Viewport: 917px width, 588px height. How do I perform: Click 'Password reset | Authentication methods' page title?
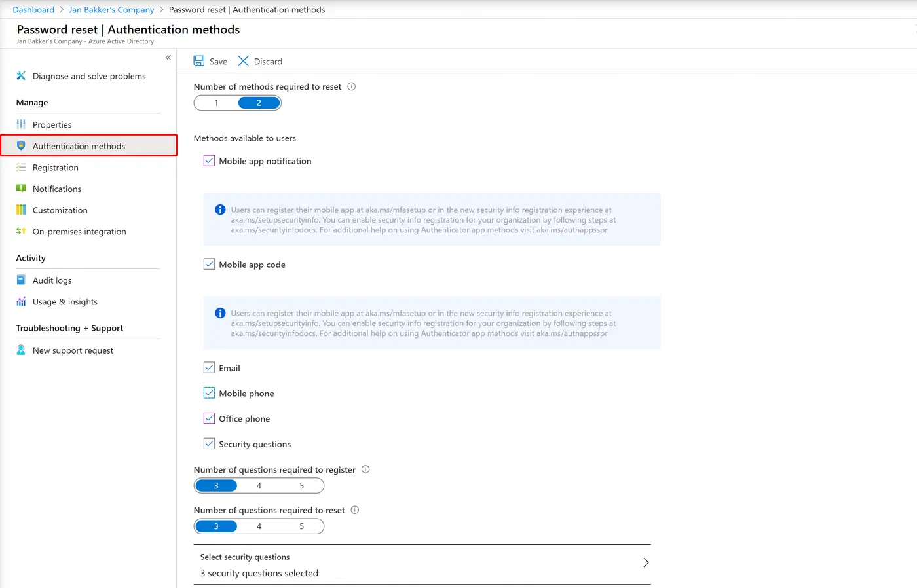click(x=128, y=29)
